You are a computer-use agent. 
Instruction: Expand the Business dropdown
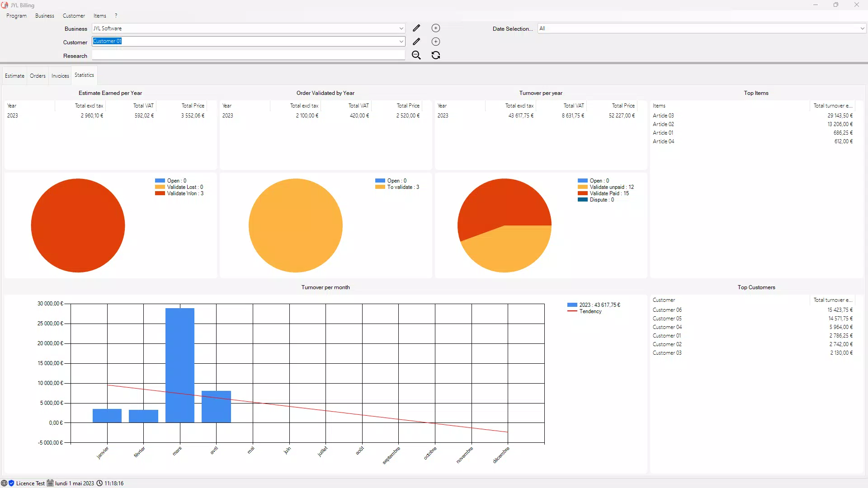point(401,28)
